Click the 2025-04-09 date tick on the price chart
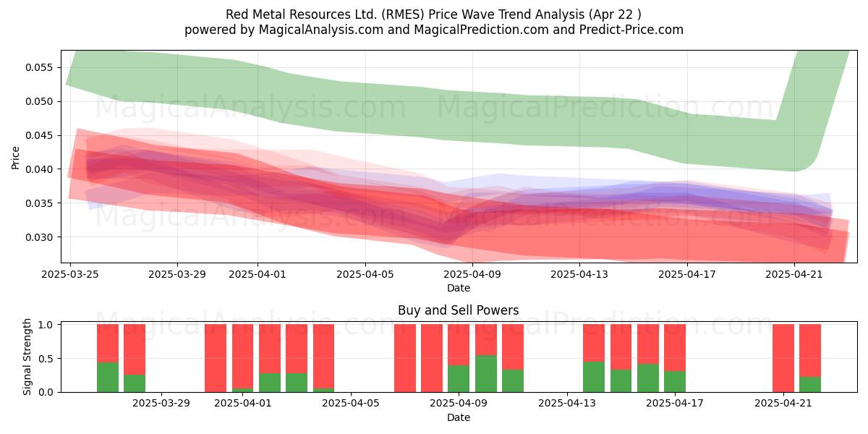Viewport: 868px width, 434px height. pos(472,274)
